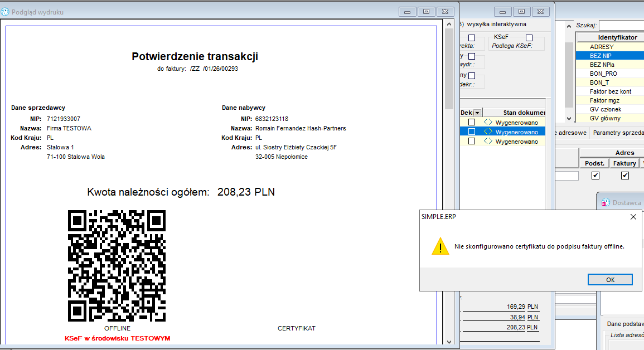Select ADRESY in the identifier list
The width and height of the screenshot is (644, 350).
[611, 47]
